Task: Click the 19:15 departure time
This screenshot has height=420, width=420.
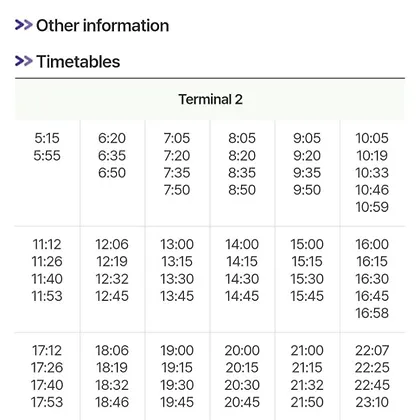Action: [177, 368]
